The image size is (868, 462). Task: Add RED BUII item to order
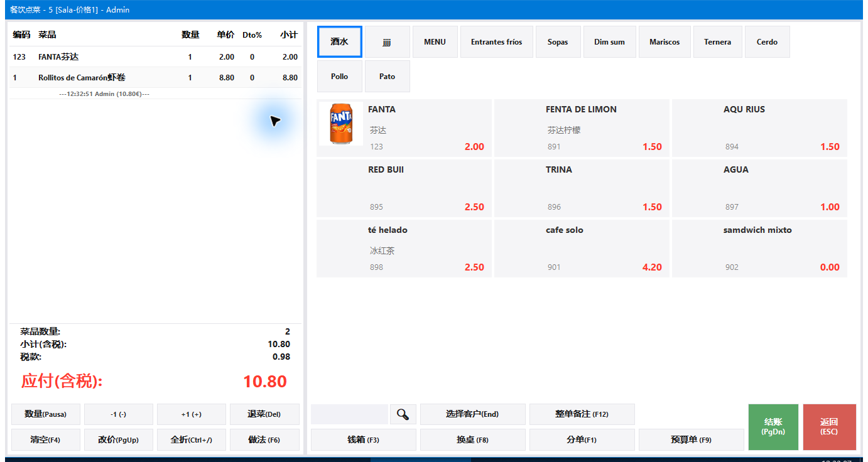pos(404,188)
